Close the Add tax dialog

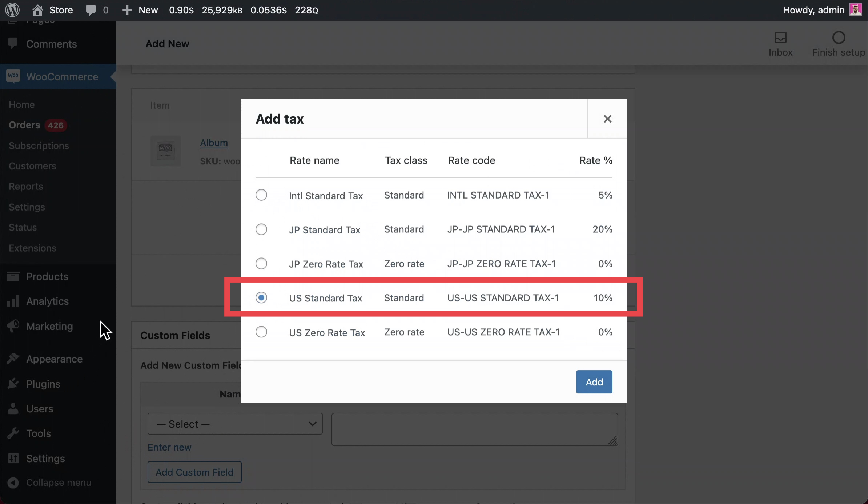(x=607, y=119)
